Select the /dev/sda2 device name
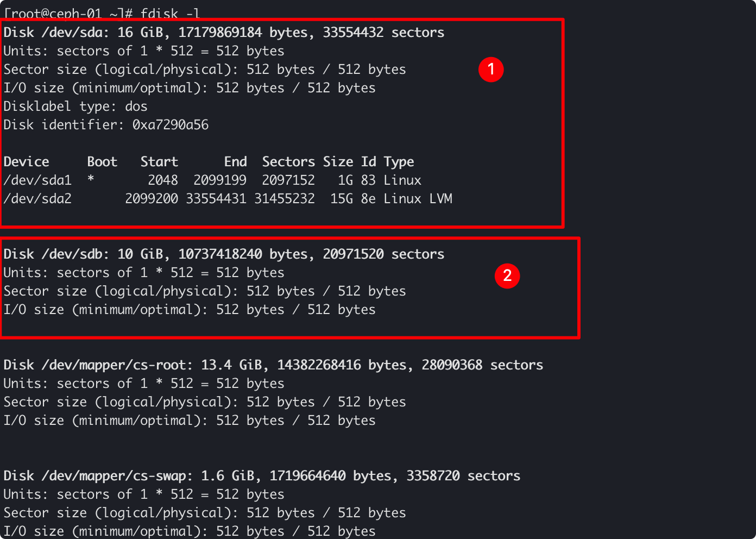 coord(37,199)
